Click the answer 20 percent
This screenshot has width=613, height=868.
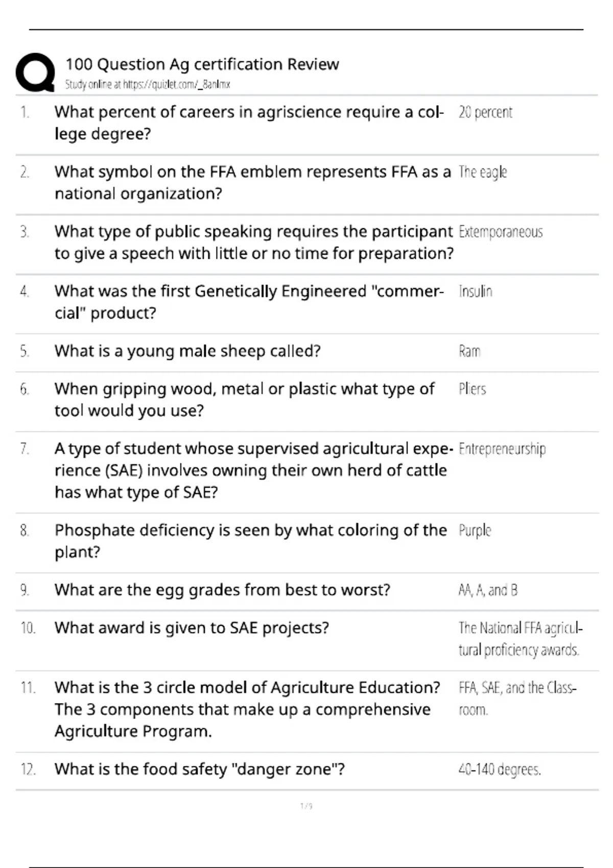[x=485, y=112]
